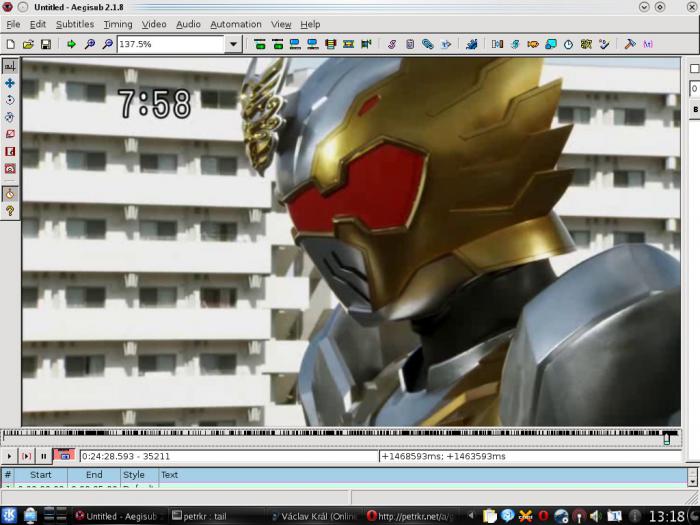Select the Drag subtitles move tool
This screenshot has height=525, width=700.
[10, 83]
